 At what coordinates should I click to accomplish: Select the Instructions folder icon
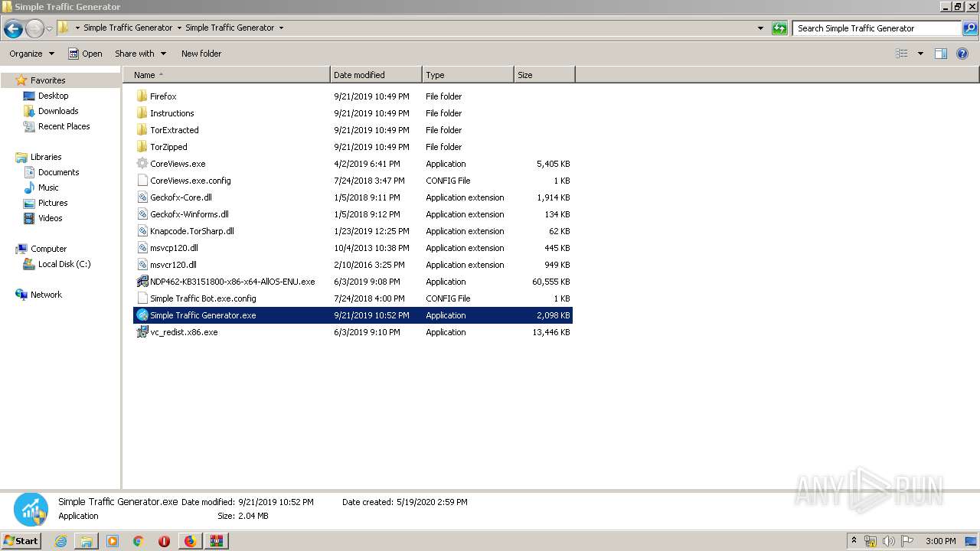coord(142,113)
